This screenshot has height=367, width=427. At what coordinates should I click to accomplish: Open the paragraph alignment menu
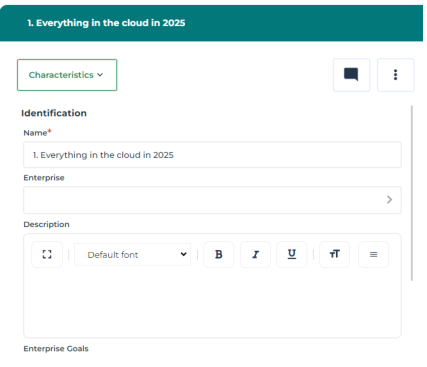pos(374,255)
